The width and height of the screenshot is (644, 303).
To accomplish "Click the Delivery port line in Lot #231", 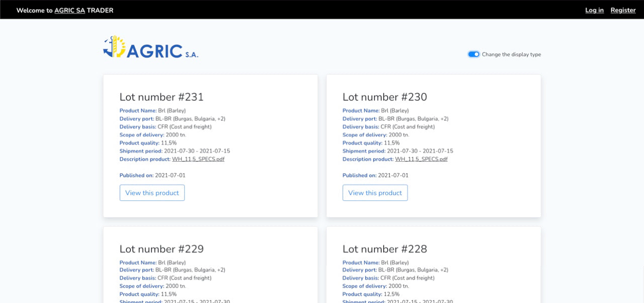I will pyautogui.click(x=172, y=119).
